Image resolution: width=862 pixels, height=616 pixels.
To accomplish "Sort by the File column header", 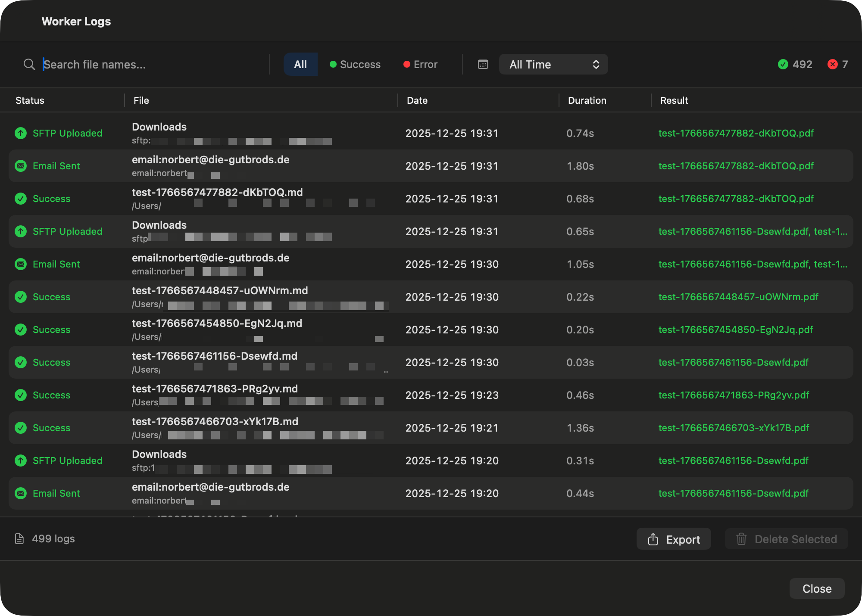I will 141,100.
